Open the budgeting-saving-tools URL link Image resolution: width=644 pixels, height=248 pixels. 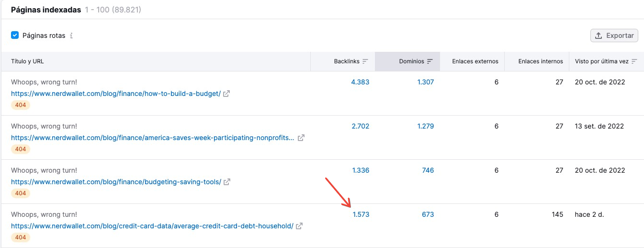(116, 182)
